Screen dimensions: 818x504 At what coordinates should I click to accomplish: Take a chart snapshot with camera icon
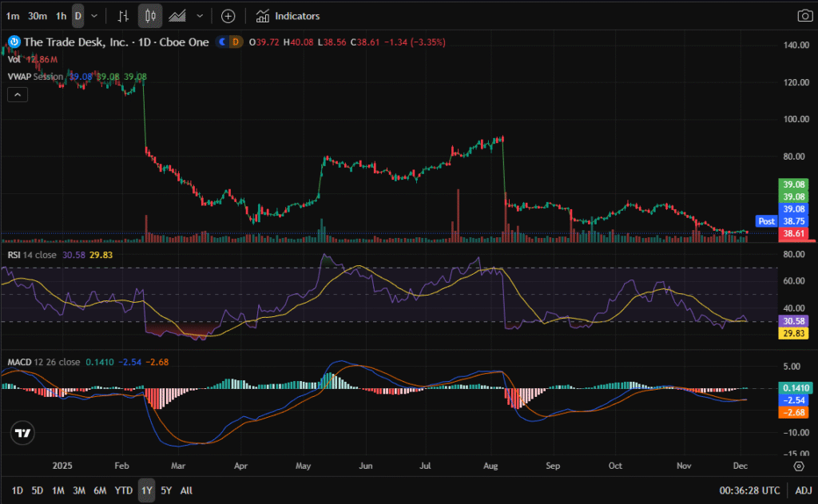(804, 16)
